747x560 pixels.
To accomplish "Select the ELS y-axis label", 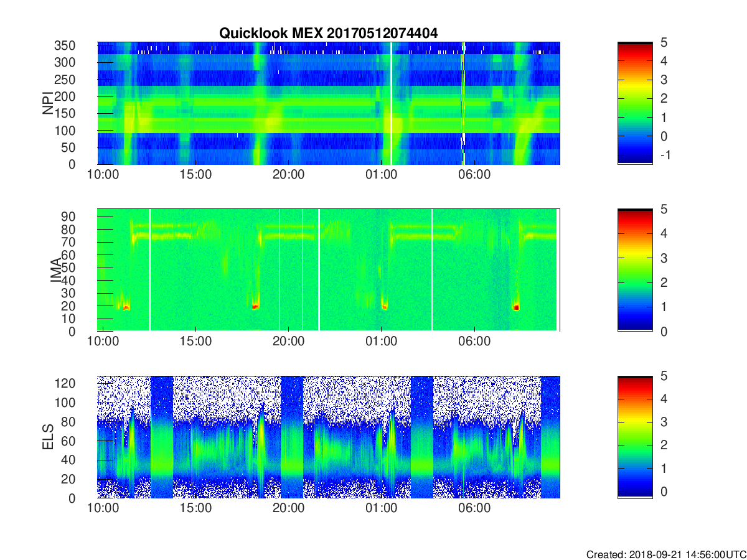I will tap(47, 437).
